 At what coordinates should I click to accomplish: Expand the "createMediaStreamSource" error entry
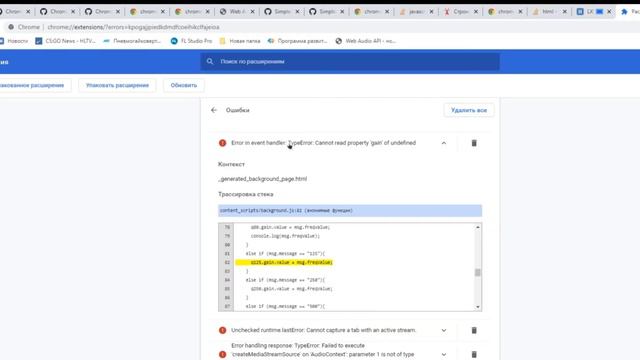tap(444, 354)
